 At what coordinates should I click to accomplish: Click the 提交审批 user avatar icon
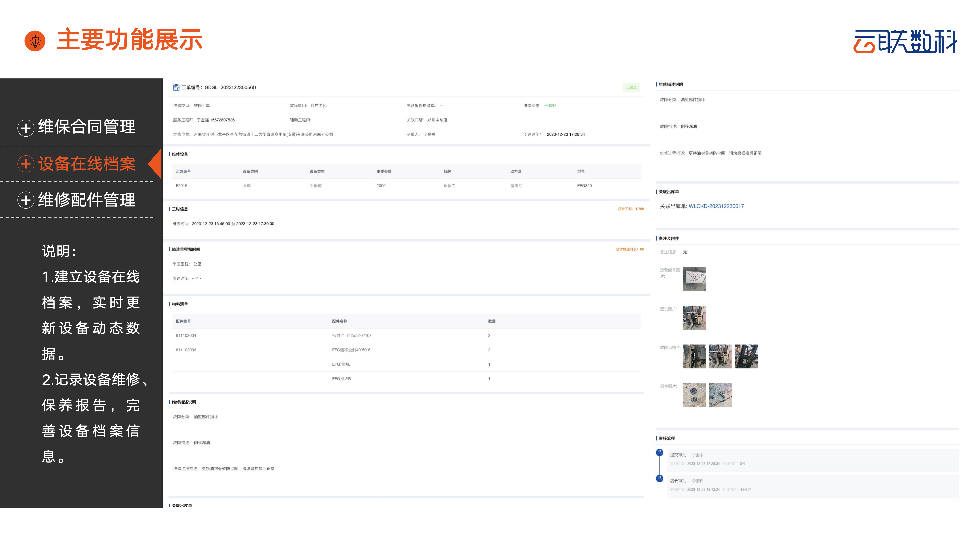(660, 452)
